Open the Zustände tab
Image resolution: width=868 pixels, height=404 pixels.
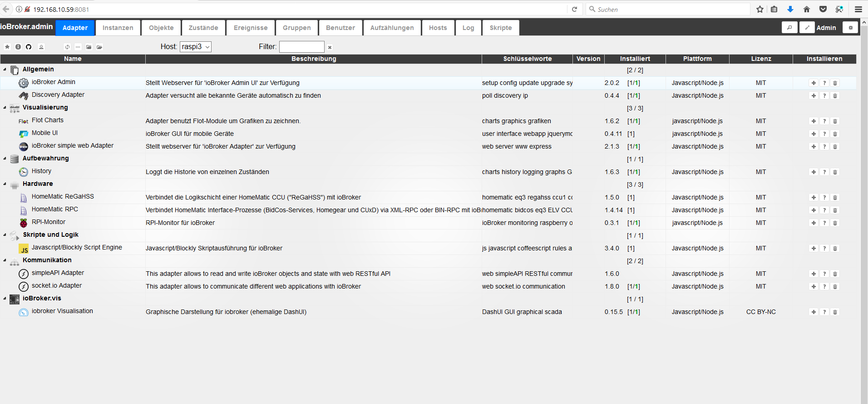203,28
